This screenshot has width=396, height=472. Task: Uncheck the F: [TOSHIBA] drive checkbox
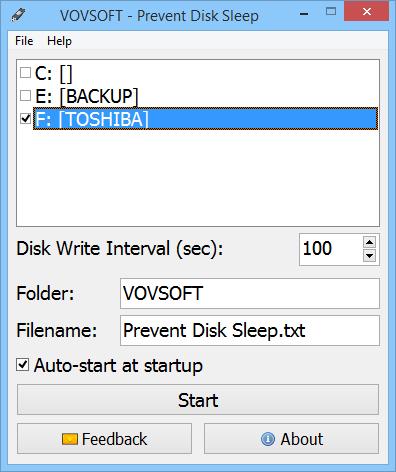pos(25,118)
